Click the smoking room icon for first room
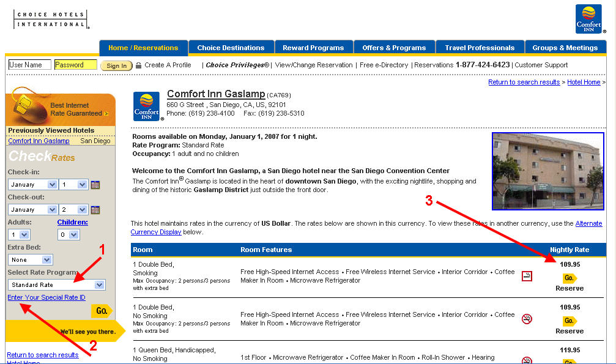The width and height of the screenshot is (616, 364). tap(527, 277)
